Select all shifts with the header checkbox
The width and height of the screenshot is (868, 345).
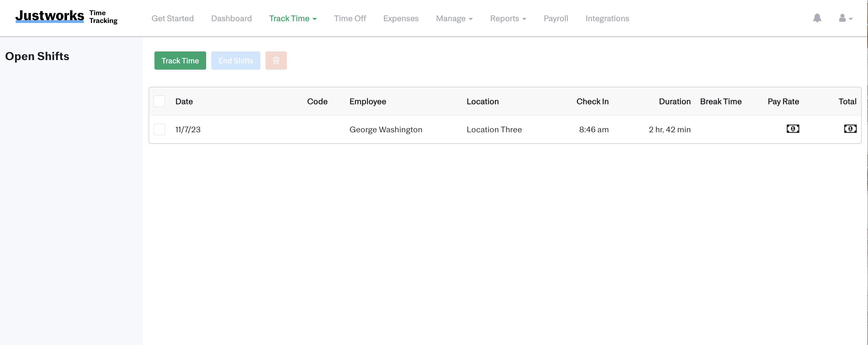click(x=159, y=101)
